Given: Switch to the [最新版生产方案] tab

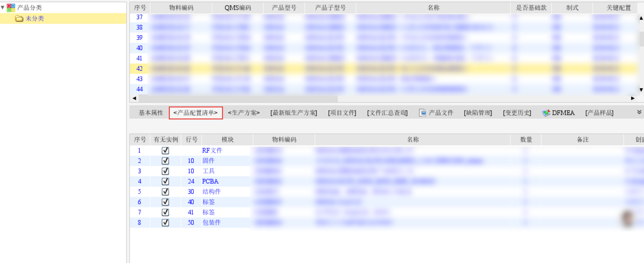Looking at the screenshot, I should [294, 113].
